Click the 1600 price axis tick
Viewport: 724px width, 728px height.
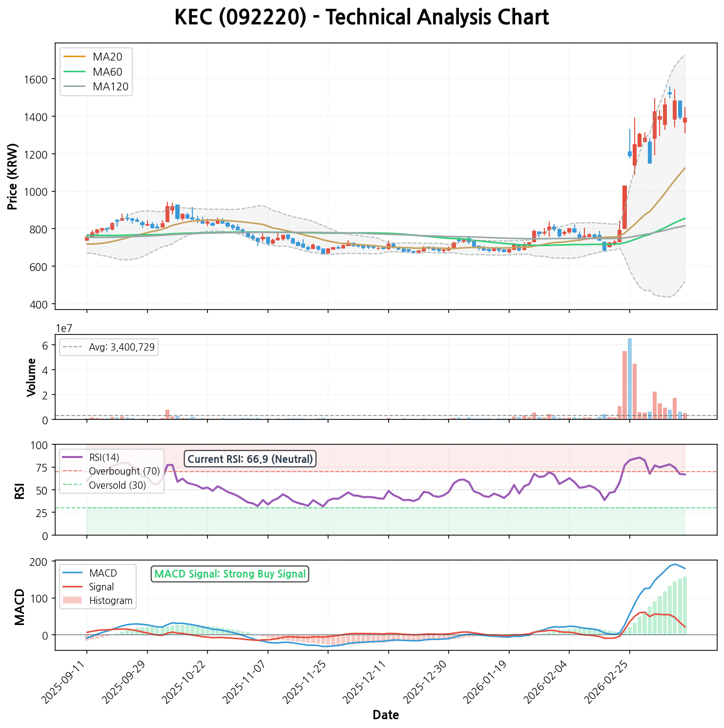[x=35, y=79]
